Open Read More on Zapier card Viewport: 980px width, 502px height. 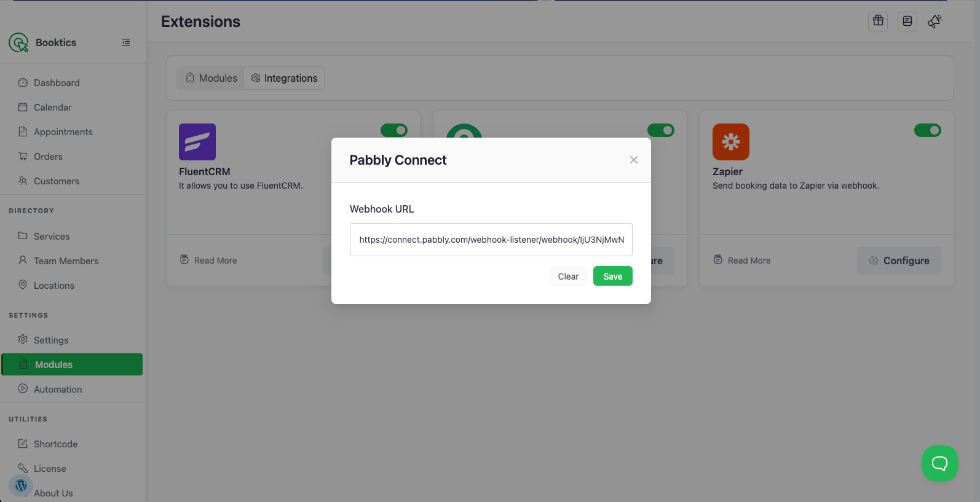tap(742, 261)
